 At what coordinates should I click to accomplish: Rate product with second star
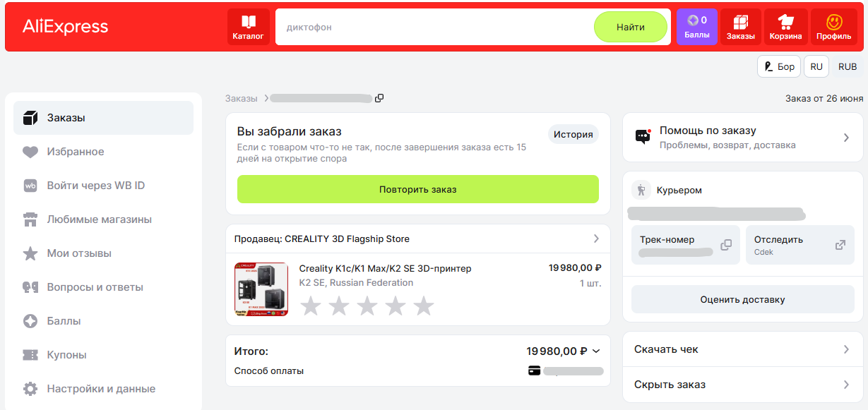point(339,306)
